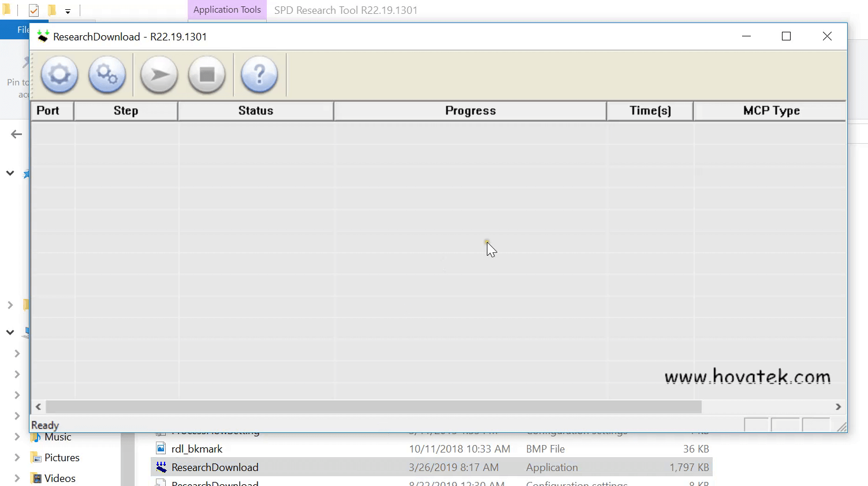Open the Application Tools ribbon tab
Viewport: 868px width, 486px height.
point(227,10)
